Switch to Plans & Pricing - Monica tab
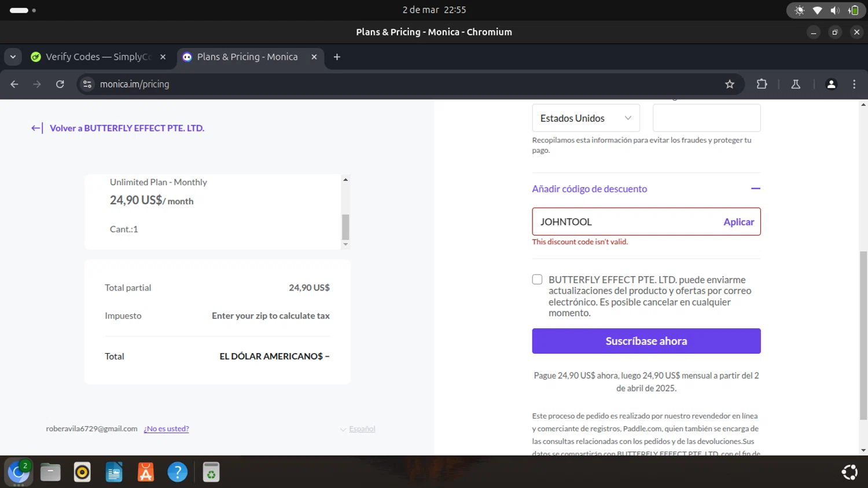Screen dimensions: 868x488 249,57
